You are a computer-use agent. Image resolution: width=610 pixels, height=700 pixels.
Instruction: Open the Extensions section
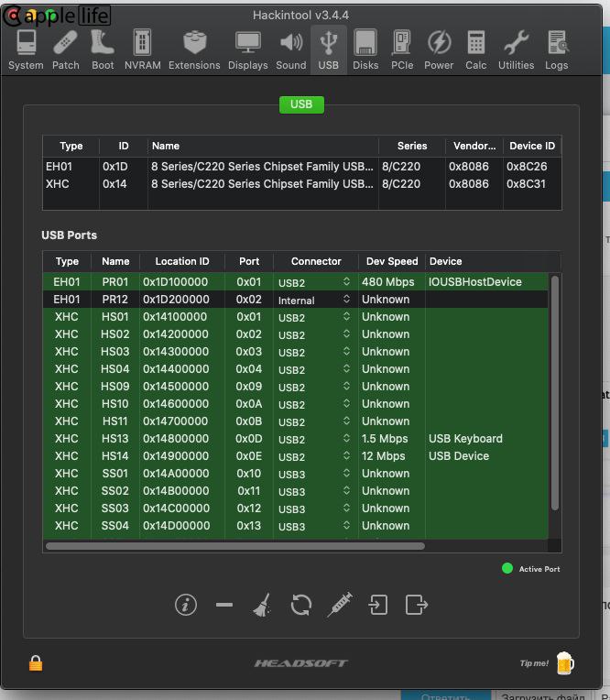(194, 50)
